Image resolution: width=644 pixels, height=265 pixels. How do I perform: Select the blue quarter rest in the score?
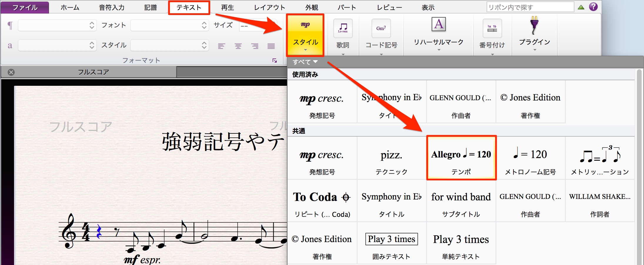pyautogui.click(x=99, y=231)
